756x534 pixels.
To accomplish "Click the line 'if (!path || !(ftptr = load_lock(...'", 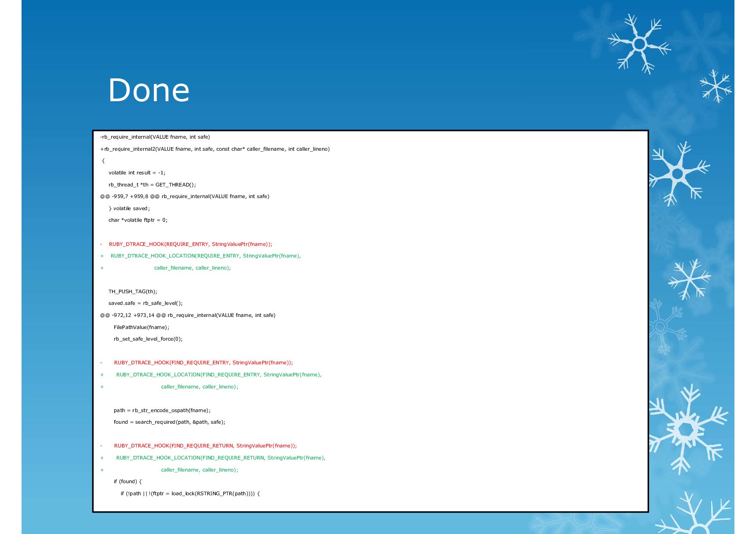I will (x=190, y=494).
